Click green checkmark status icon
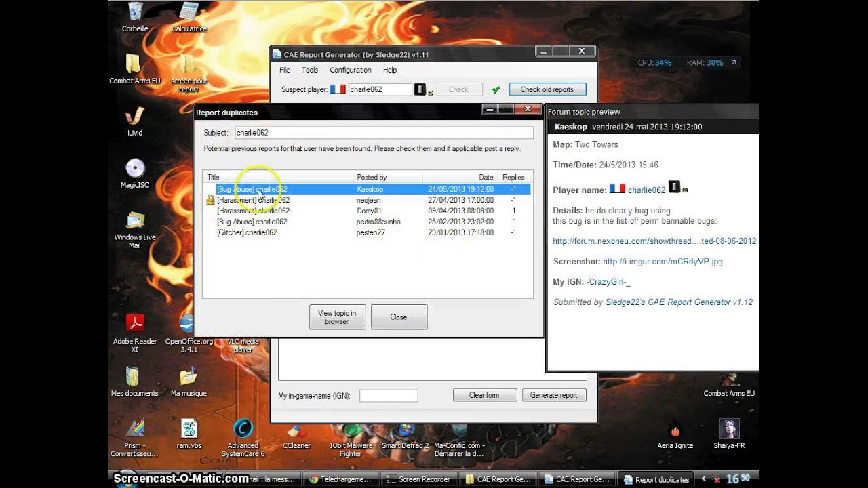The height and width of the screenshot is (488, 868). [x=496, y=89]
